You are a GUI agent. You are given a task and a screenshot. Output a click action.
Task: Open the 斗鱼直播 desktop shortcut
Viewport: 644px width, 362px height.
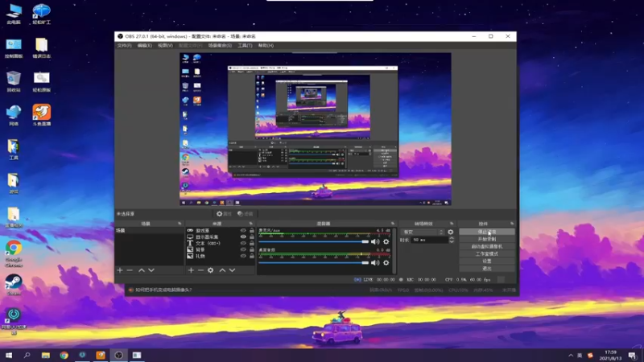pos(42,115)
